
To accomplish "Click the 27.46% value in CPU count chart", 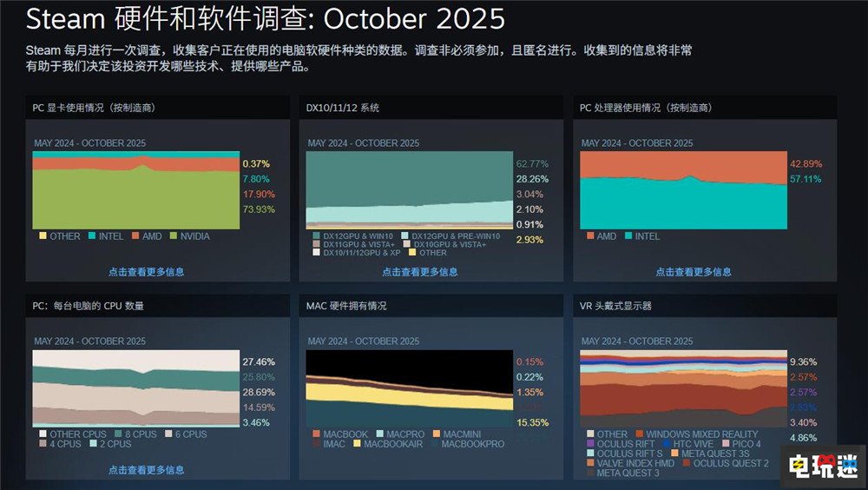I will coord(259,362).
